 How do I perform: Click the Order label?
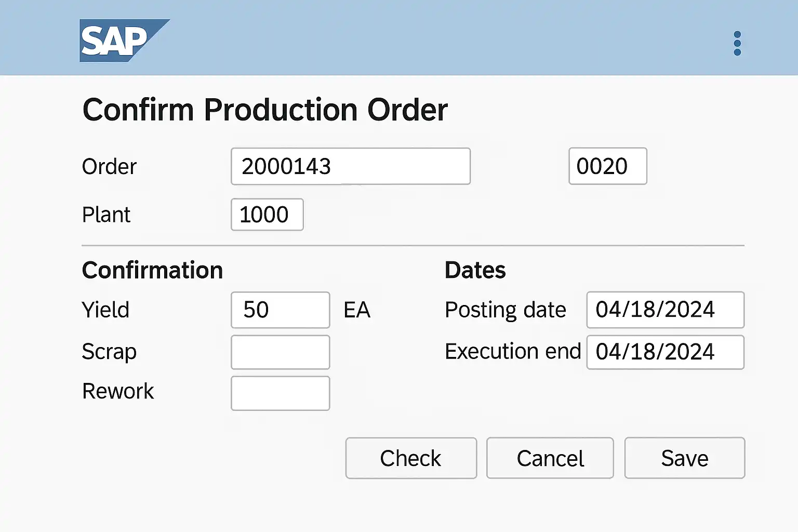(x=109, y=167)
